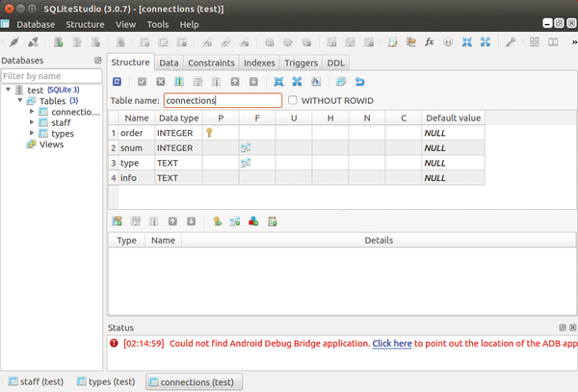Expand the types table node
Screen dimensions: 578x392
(x=31, y=133)
